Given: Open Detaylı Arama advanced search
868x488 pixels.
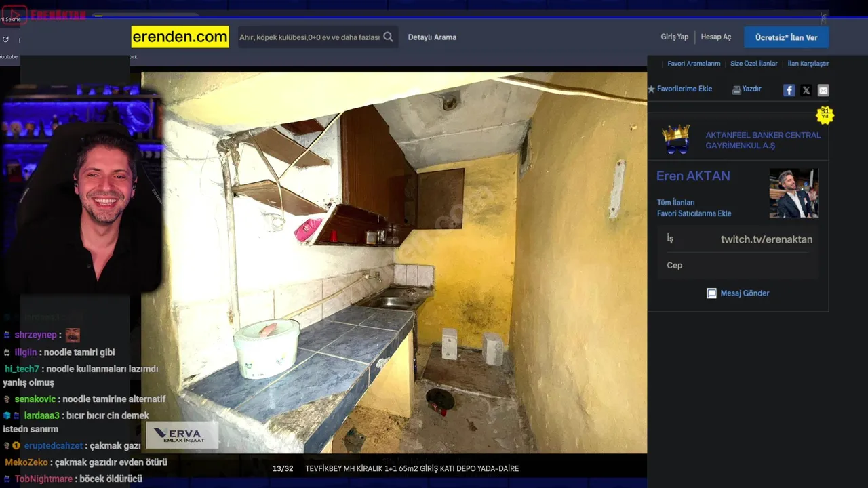Looking at the screenshot, I should (x=432, y=37).
